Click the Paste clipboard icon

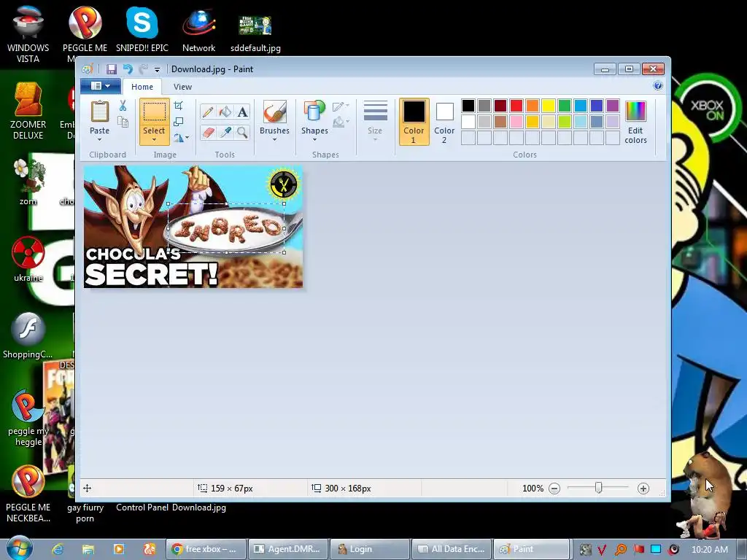(99, 112)
